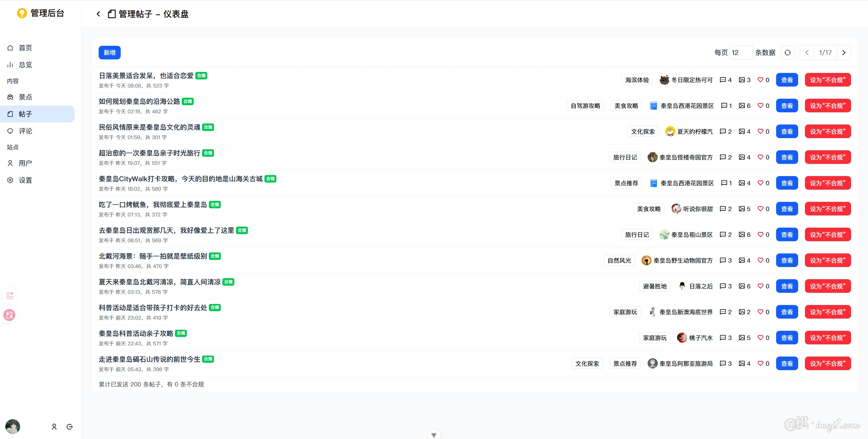Go to the previous page of posts

click(807, 53)
